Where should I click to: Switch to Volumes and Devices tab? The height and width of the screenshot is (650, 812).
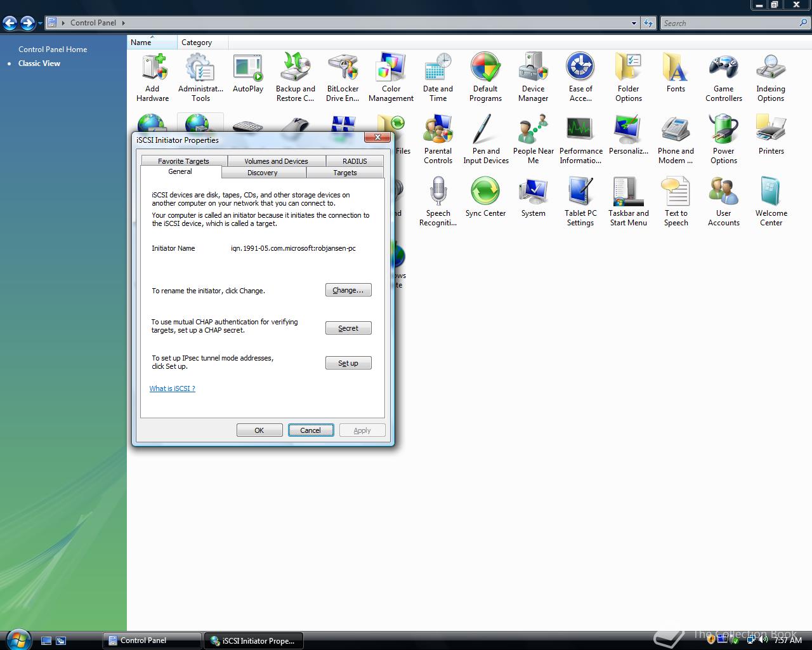pos(276,161)
